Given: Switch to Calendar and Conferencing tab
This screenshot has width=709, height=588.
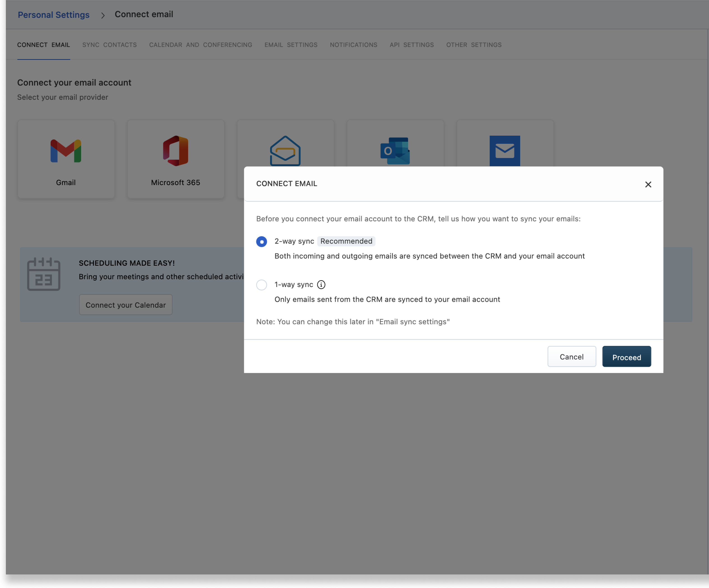Looking at the screenshot, I should (x=201, y=45).
